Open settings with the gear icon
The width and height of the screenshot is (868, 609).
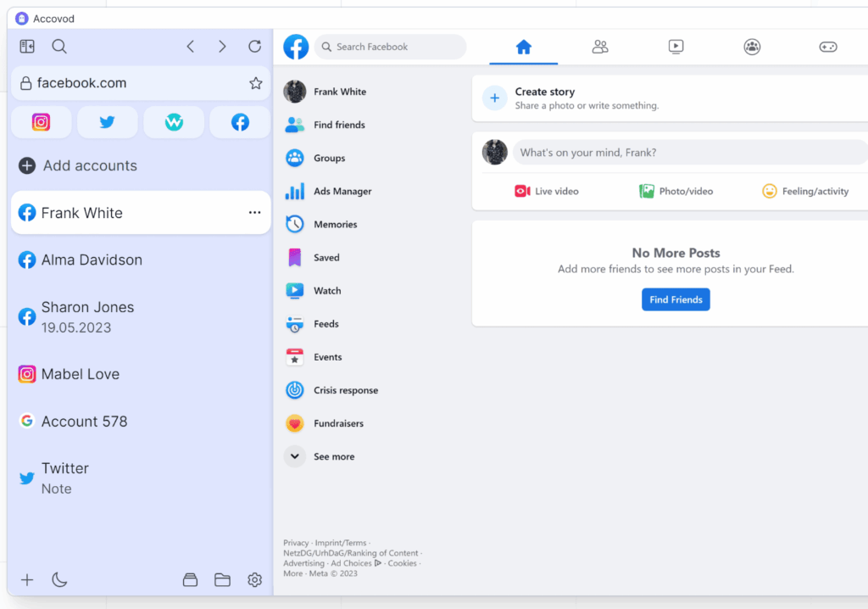click(254, 579)
